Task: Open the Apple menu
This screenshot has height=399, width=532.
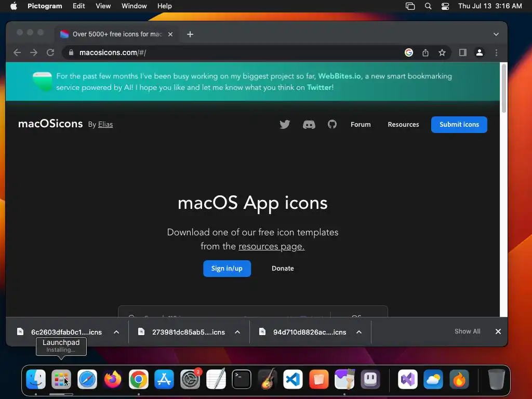Action: tap(14, 6)
